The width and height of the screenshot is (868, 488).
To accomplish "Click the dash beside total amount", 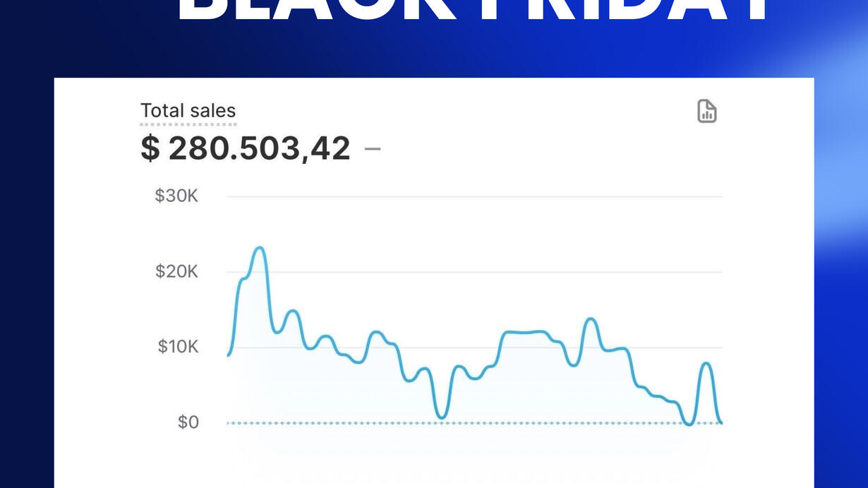I will click(x=372, y=148).
